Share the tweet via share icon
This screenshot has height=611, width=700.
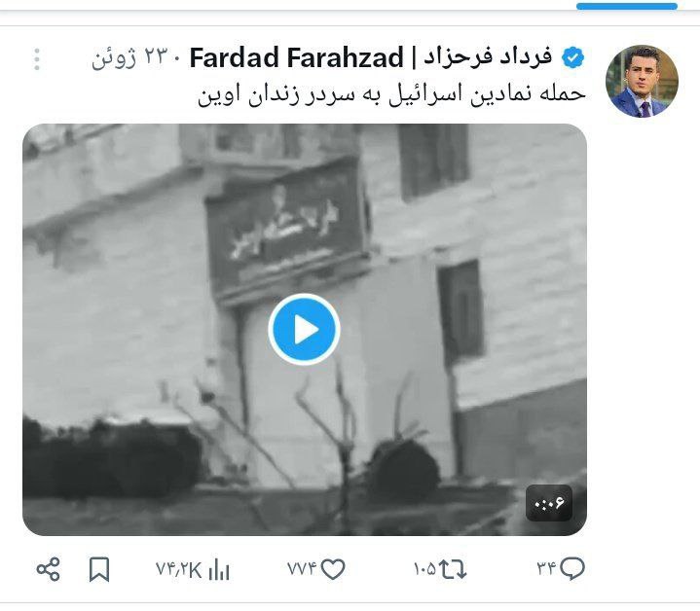tap(49, 569)
